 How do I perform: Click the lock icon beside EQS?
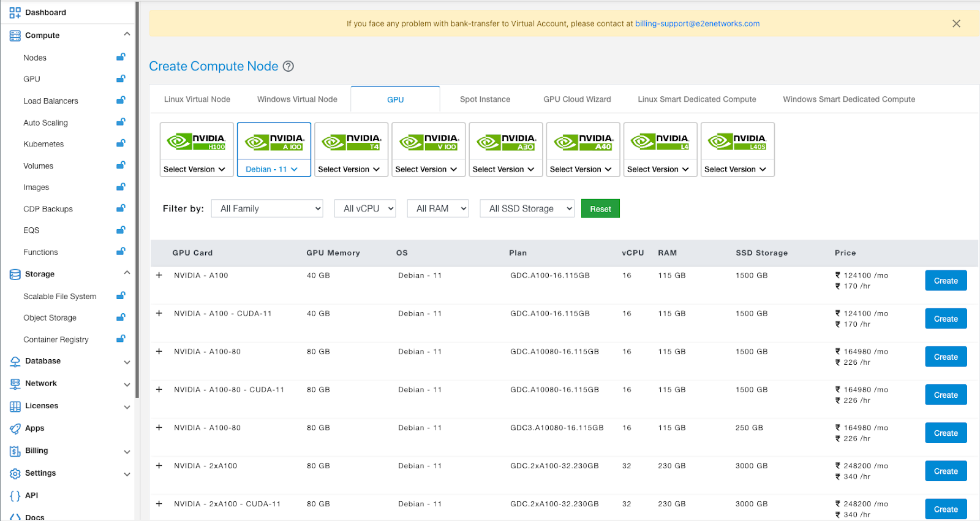pyautogui.click(x=121, y=230)
